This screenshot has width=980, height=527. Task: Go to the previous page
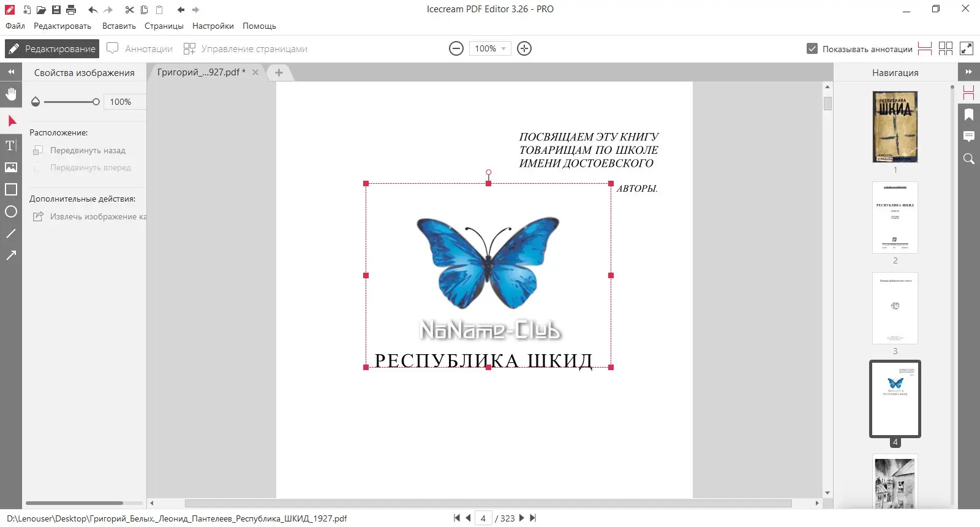click(x=469, y=518)
